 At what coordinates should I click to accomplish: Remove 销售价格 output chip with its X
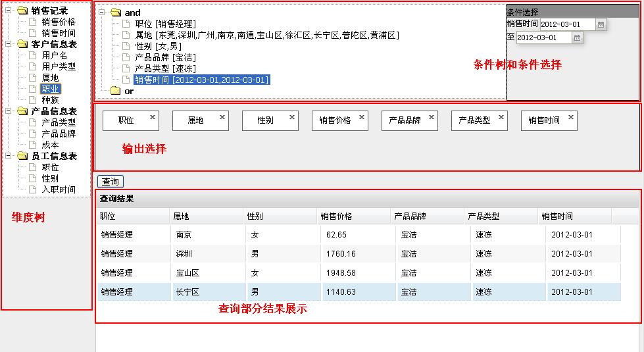(361, 117)
